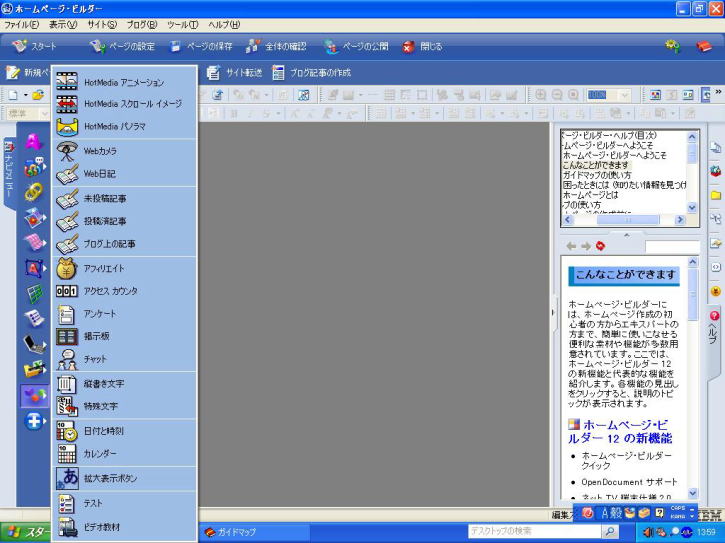Click the red book icon in the navigation bar
The image size is (725, 543).
[704, 46]
